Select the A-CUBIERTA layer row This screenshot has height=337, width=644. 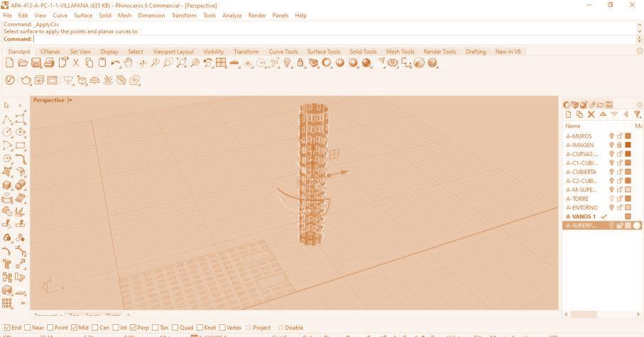(x=602, y=172)
